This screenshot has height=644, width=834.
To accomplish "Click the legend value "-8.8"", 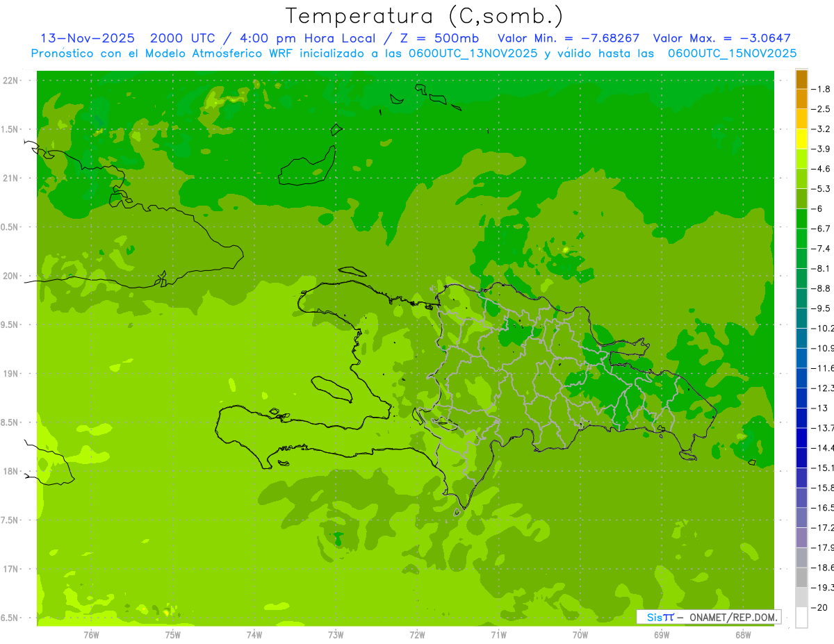I will (x=821, y=288).
